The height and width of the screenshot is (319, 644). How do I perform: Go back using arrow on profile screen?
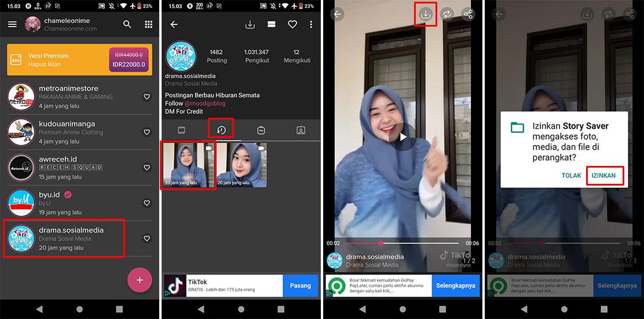tap(174, 24)
